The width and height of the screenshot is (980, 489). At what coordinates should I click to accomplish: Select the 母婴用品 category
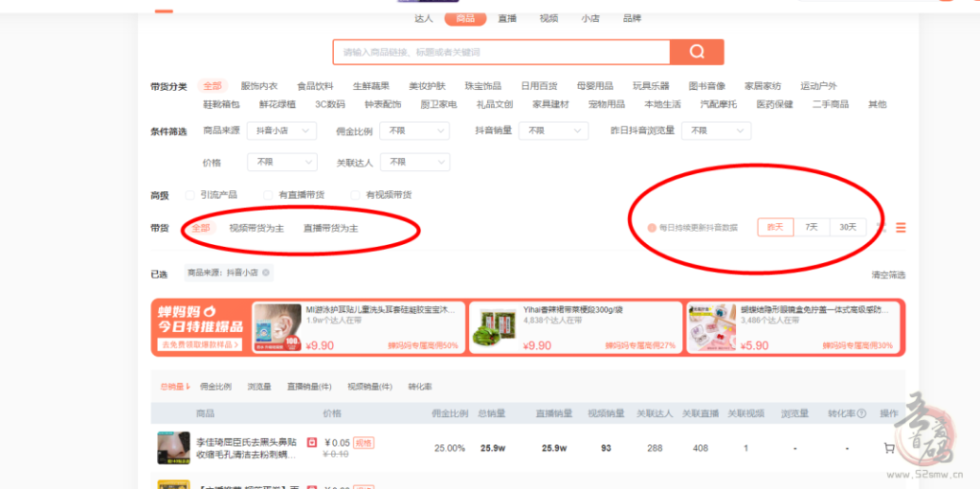595,86
